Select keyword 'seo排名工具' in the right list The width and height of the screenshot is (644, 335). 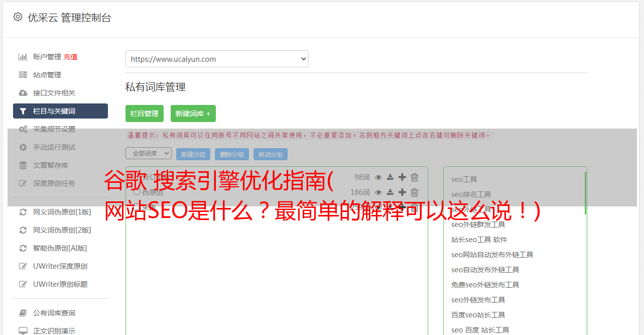coord(471,194)
